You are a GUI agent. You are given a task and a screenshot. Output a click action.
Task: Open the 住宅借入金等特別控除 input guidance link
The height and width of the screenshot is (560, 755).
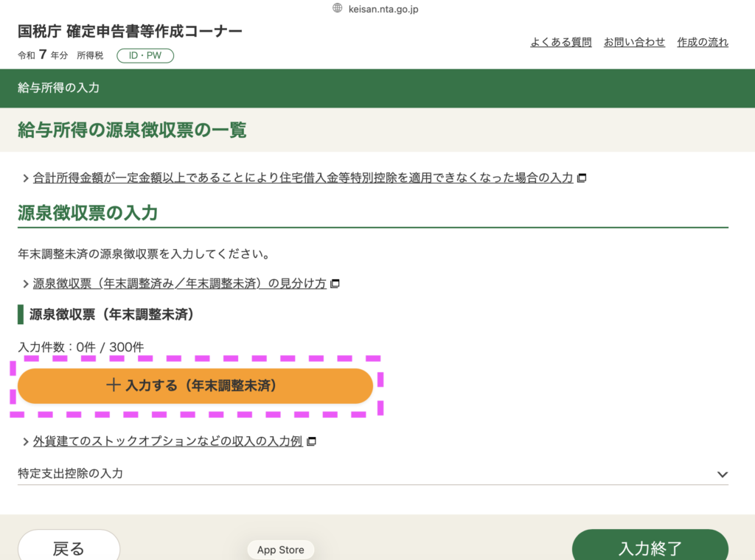click(302, 178)
